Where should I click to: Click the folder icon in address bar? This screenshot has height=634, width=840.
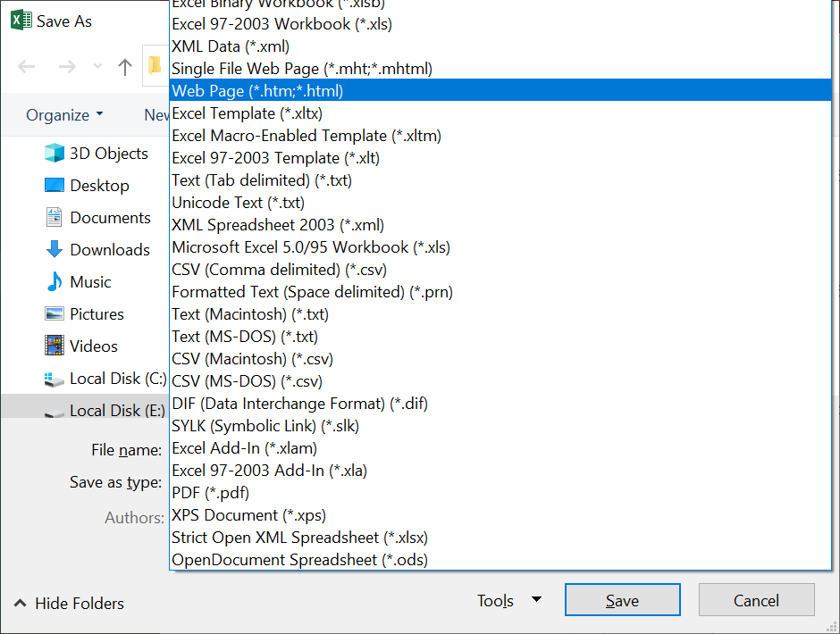pyautogui.click(x=155, y=65)
